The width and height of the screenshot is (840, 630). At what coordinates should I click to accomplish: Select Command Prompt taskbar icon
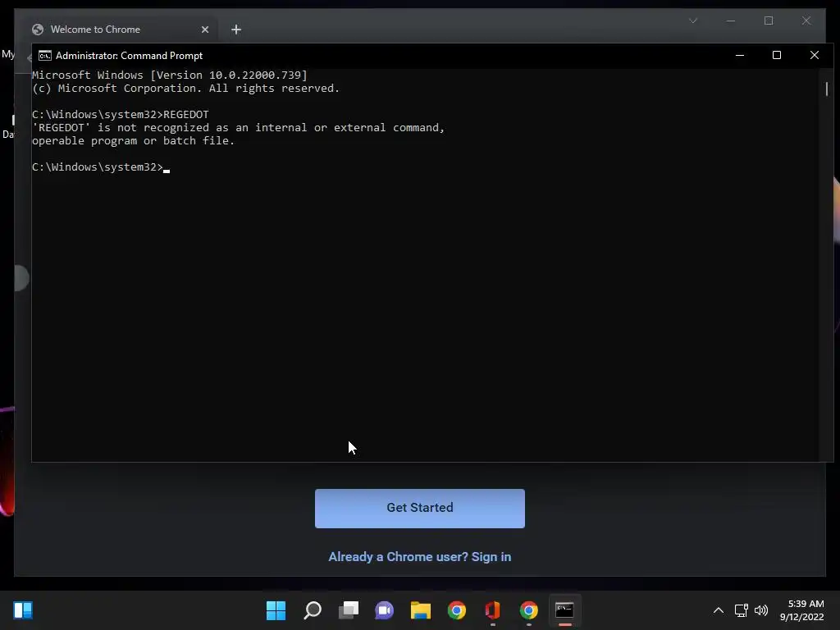pyautogui.click(x=564, y=610)
